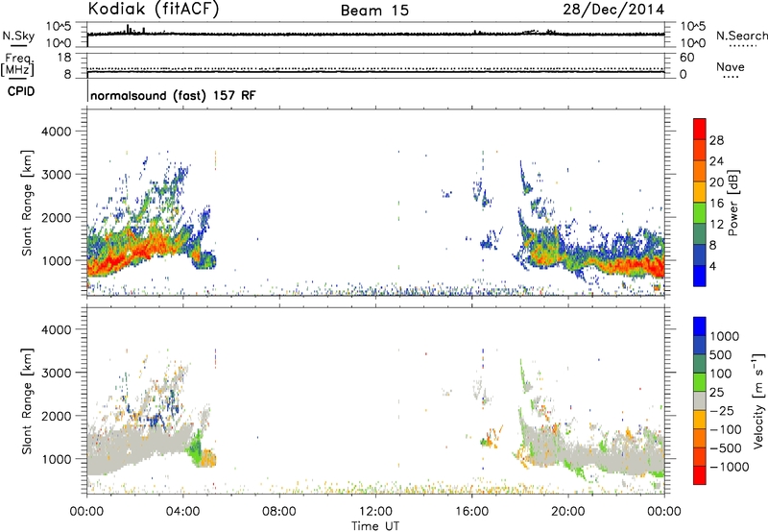This screenshot has height=532, width=768.
Task: Click the noise spike in the N.Sky trace
Action: click(x=128, y=29)
